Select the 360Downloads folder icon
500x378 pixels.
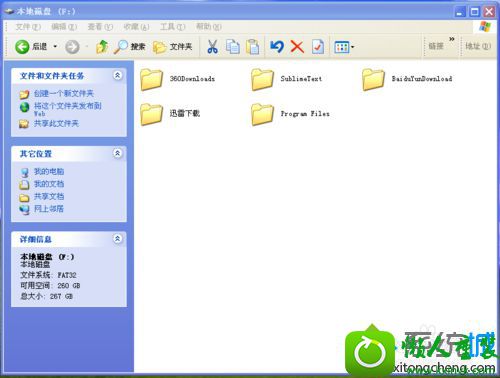pyautogui.click(x=151, y=80)
